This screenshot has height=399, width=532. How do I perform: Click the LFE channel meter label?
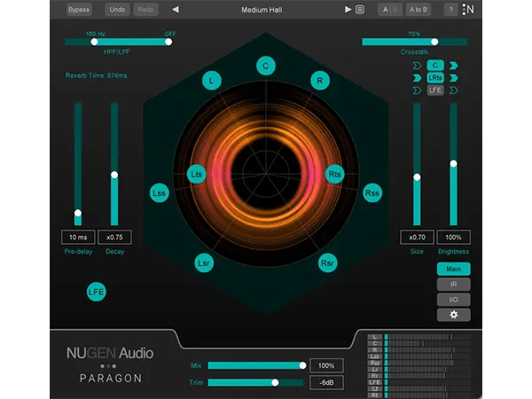click(374, 382)
